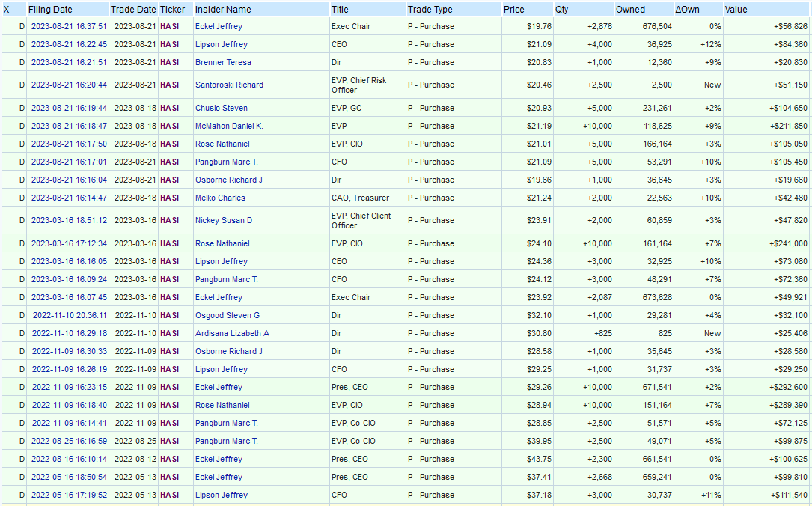Sort by ΔOwn column header

tap(688, 10)
